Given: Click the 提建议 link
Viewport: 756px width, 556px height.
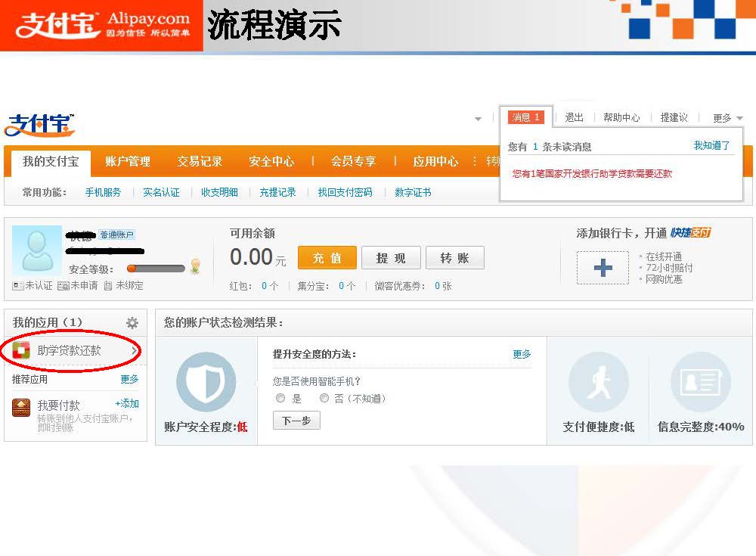Looking at the screenshot, I should pos(674,117).
